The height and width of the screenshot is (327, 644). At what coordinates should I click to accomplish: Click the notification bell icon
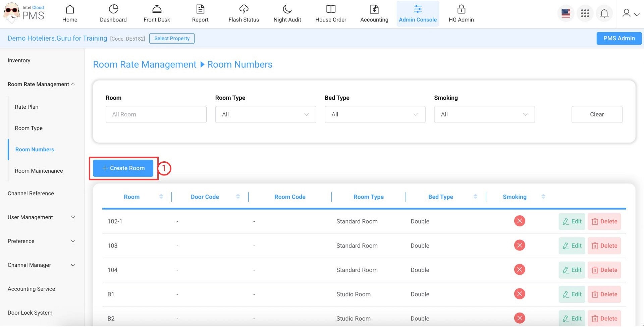point(604,13)
